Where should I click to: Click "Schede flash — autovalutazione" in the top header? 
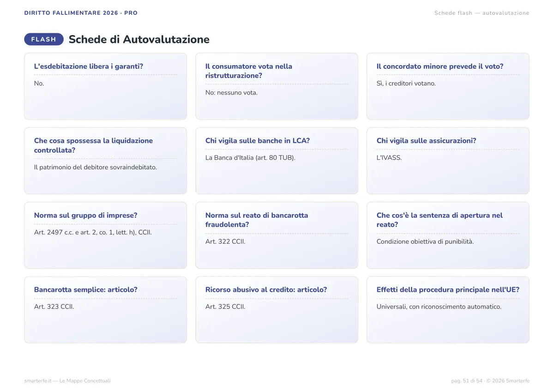tap(482, 13)
